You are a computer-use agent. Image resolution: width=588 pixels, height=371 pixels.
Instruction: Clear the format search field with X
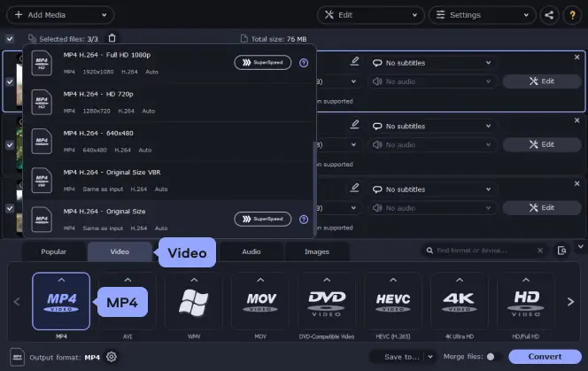pos(540,251)
